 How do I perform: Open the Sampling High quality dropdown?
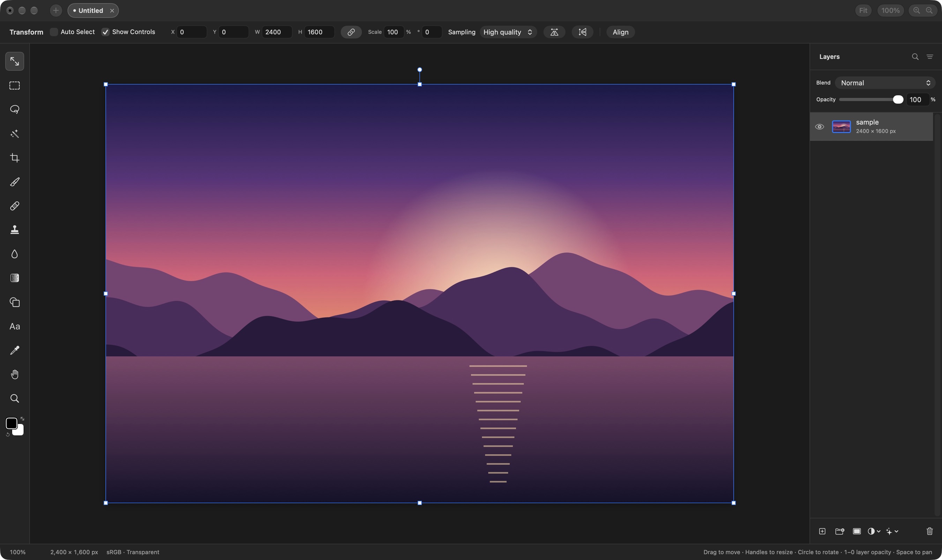(x=508, y=32)
